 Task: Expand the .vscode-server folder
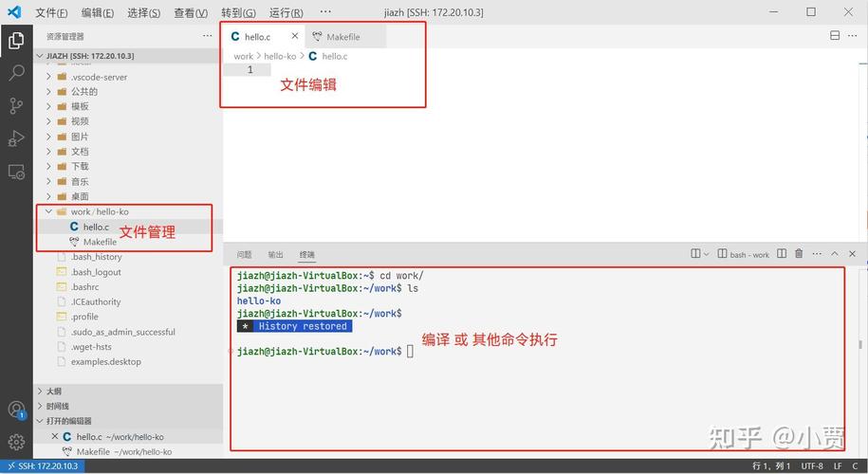(128, 77)
